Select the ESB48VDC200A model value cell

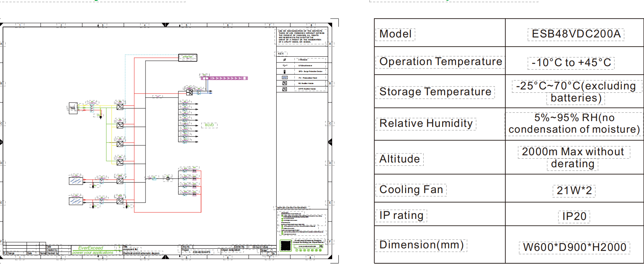pos(576,34)
